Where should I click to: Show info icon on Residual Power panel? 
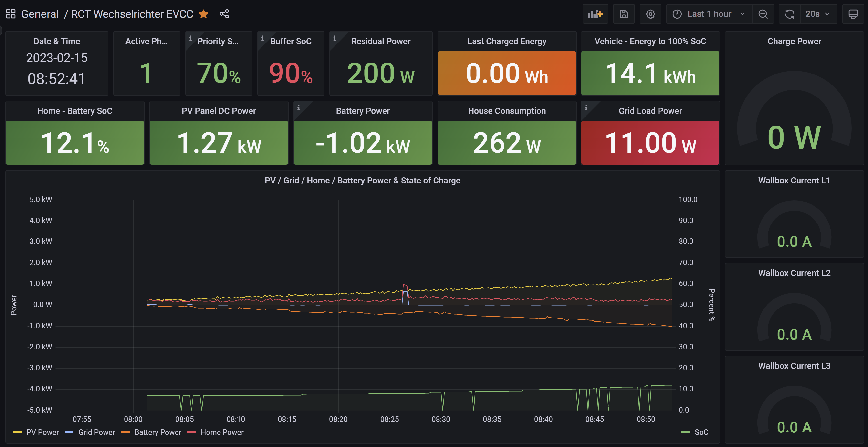click(x=335, y=38)
